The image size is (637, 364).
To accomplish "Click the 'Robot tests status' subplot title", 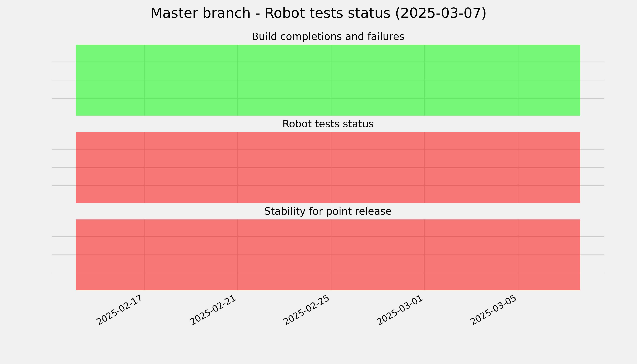I will [x=328, y=124].
